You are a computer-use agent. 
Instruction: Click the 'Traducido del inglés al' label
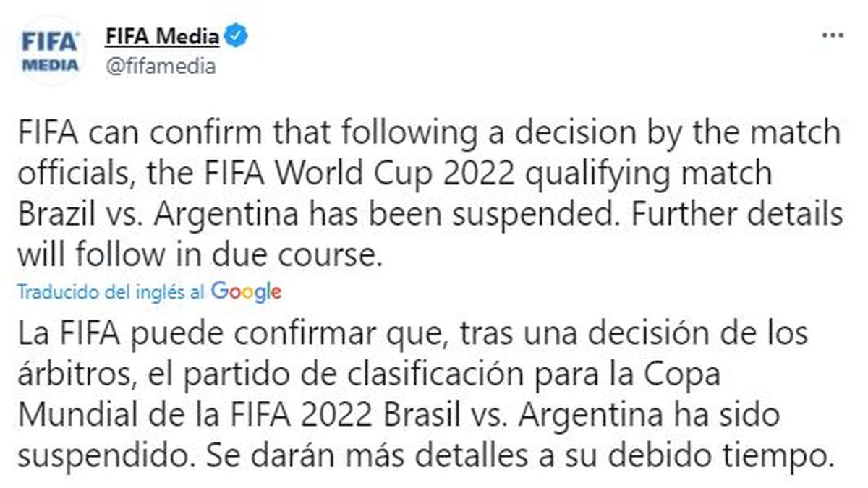[112, 292]
